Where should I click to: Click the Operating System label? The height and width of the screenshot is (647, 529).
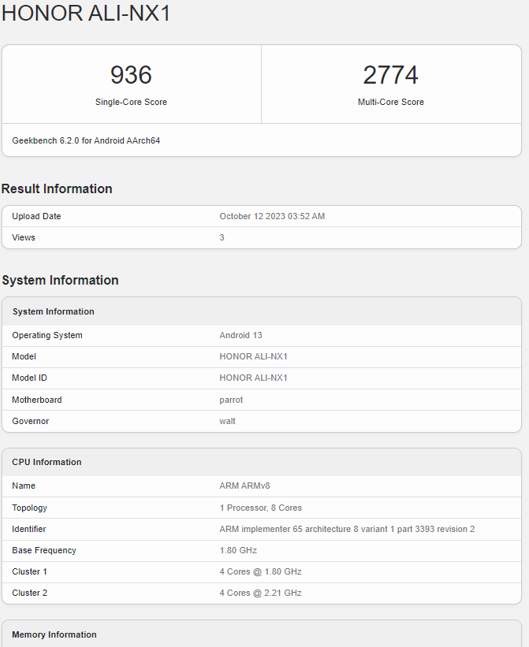pyautogui.click(x=47, y=335)
